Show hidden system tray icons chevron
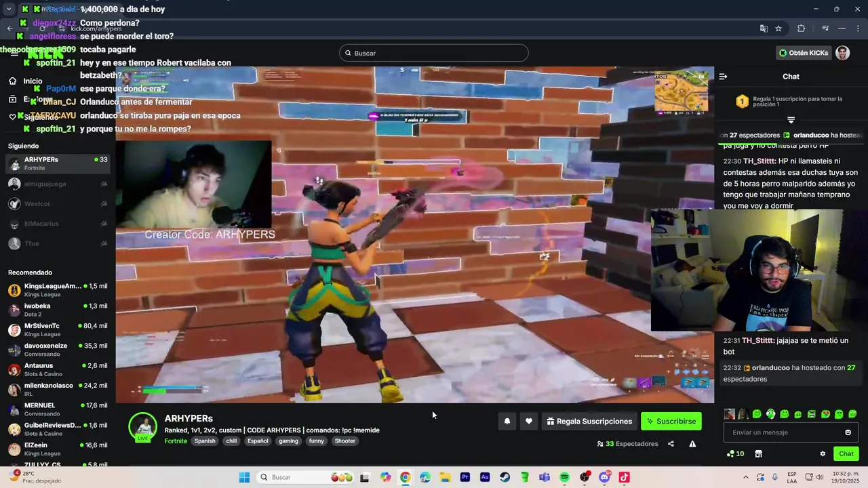The height and width of the screenshot is (488, 868). [x=746, y=477]
